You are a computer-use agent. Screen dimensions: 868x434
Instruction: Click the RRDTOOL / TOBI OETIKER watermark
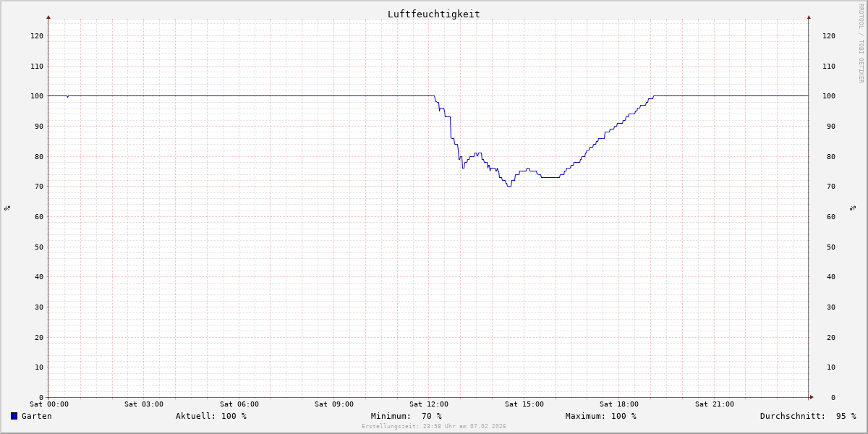pos(861,43)
